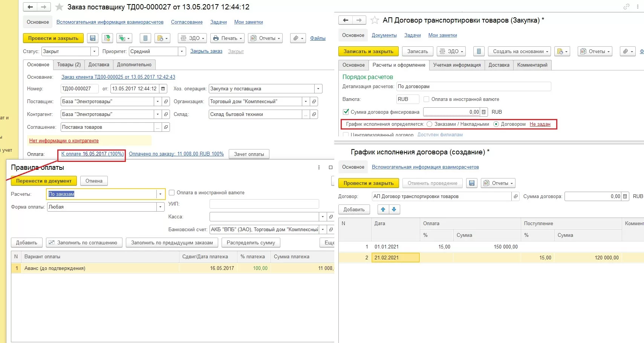Viewport: 644px width, 343px height.
Task: Open the Нет информации о контрагенте link
Action: point(64,141)
